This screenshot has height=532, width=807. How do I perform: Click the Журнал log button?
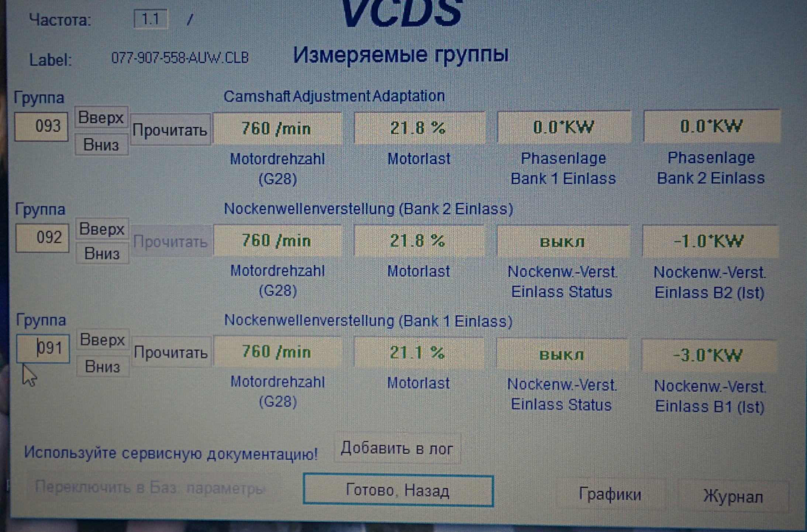pos(733,497)
